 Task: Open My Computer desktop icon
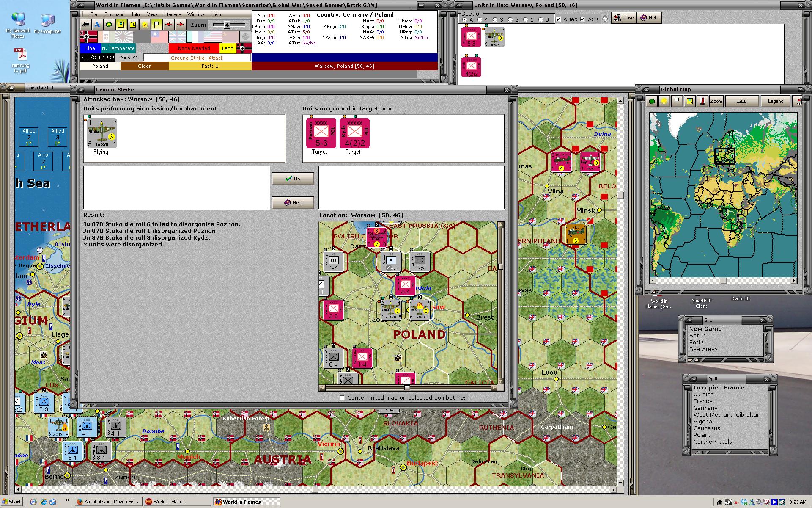point(47,24)
